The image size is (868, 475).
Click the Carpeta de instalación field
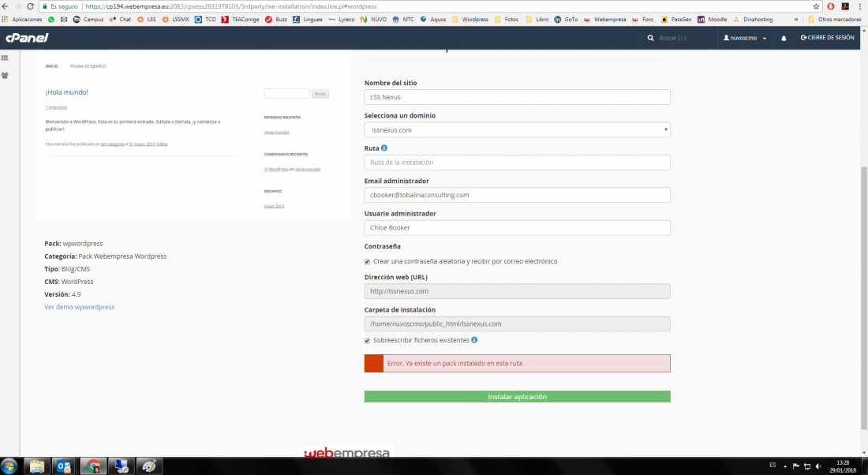tap(517, 324)
